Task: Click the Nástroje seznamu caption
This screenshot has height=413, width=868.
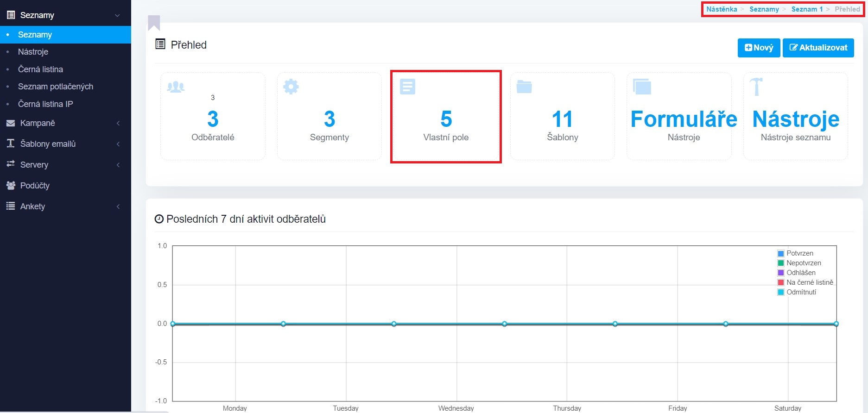Action: coord(796,138)
